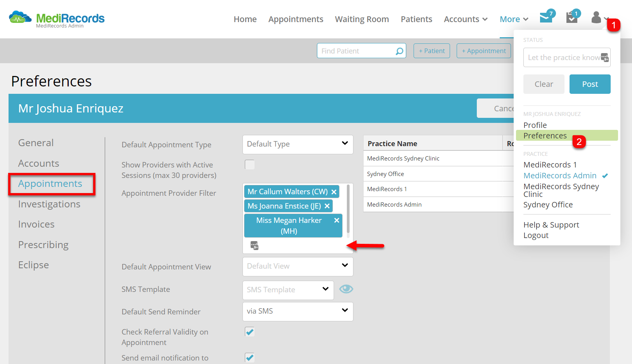Click Sydney Office row in practice table

tap(439, 174)
